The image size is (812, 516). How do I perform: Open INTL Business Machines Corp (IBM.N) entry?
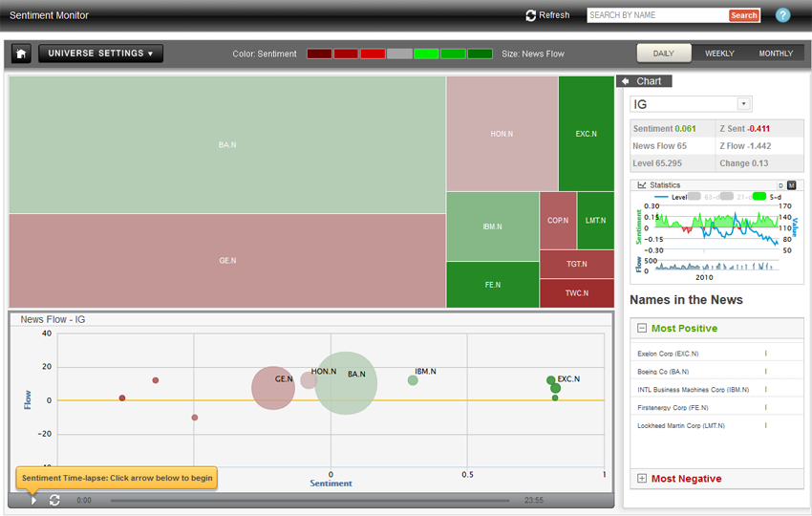point(716,390)
